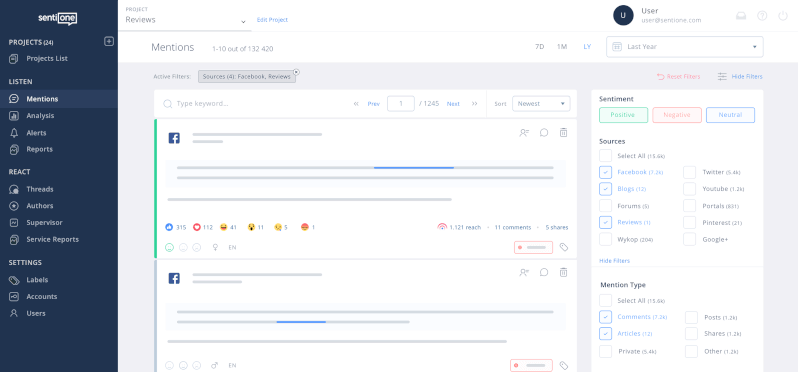Check the Portals source checkbox

(690, 206)
